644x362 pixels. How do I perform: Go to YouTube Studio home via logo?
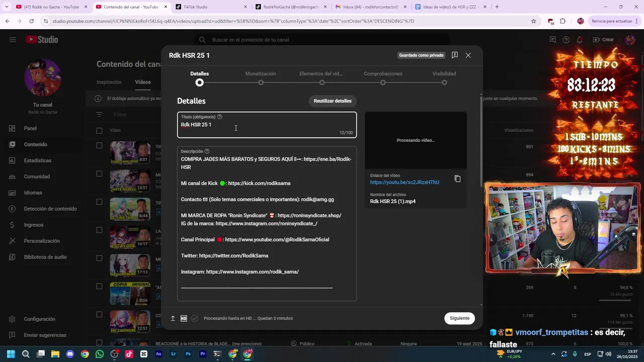(x=42, y=40)
